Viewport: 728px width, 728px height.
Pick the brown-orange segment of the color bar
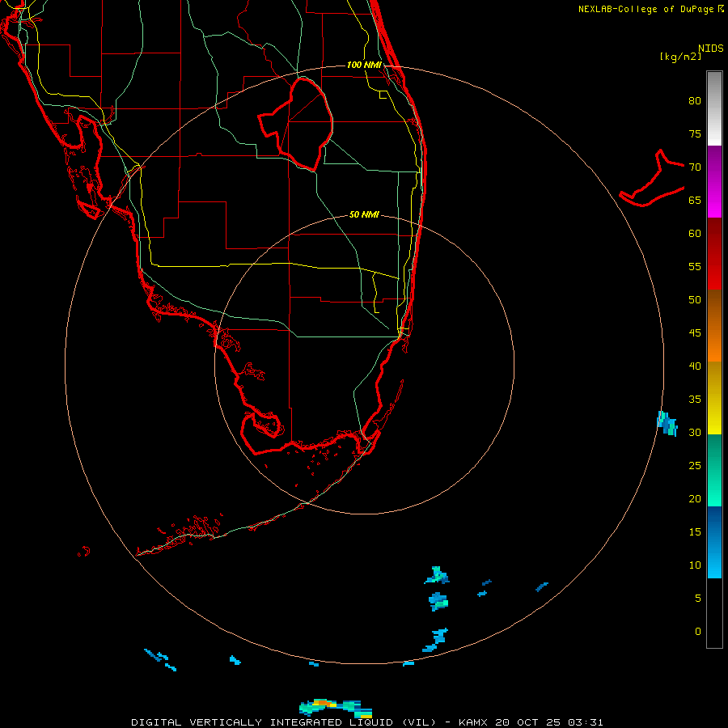(714, 325)
